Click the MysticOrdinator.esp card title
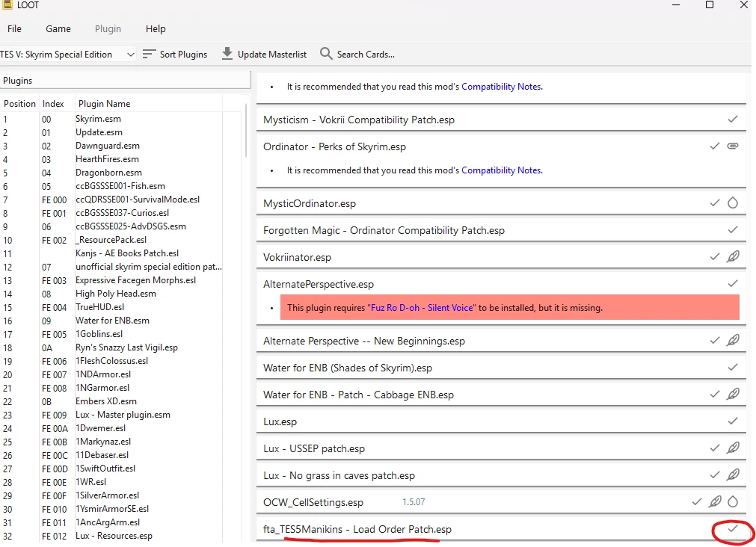 tap(310, 203)
